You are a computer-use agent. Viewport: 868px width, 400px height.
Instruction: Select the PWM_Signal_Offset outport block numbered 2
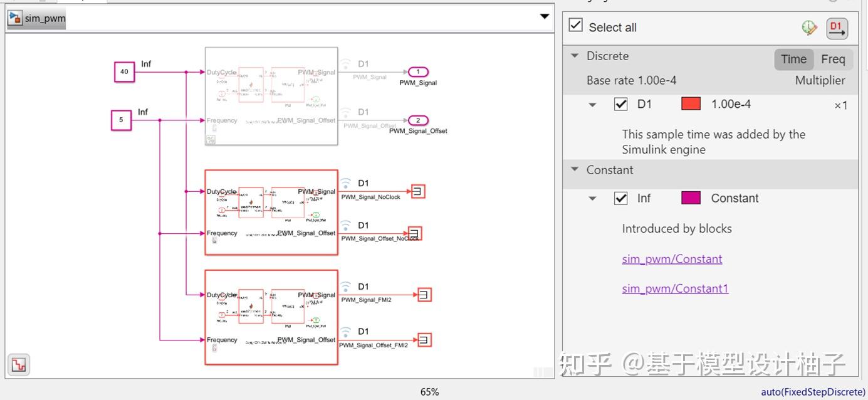point(417,120)
